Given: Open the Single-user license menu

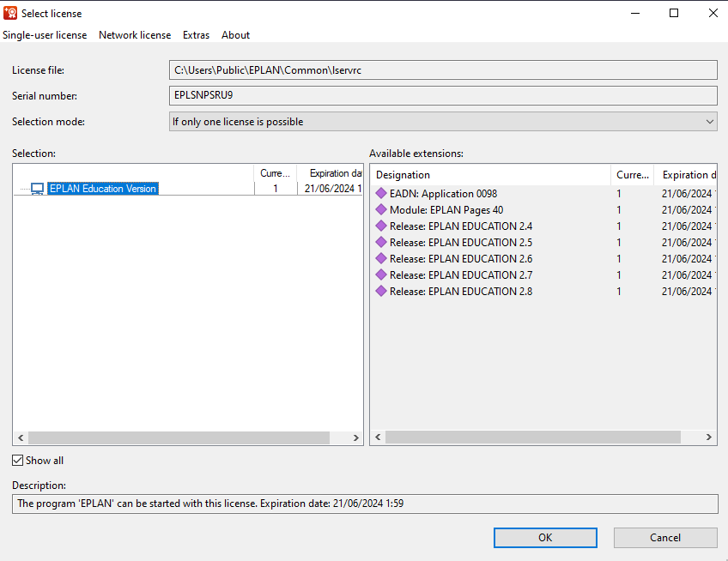Looking at the screenshot, I should pyautogui.click(x=45, y=35).
